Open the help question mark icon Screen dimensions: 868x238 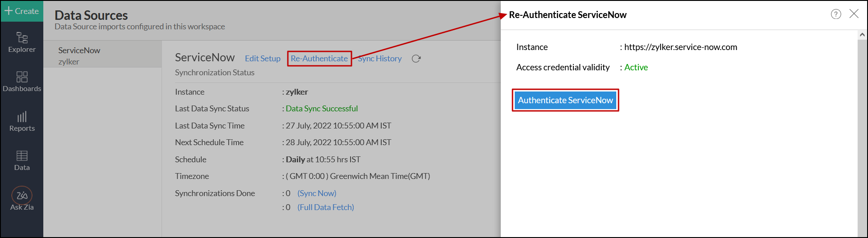click(836, 14)
